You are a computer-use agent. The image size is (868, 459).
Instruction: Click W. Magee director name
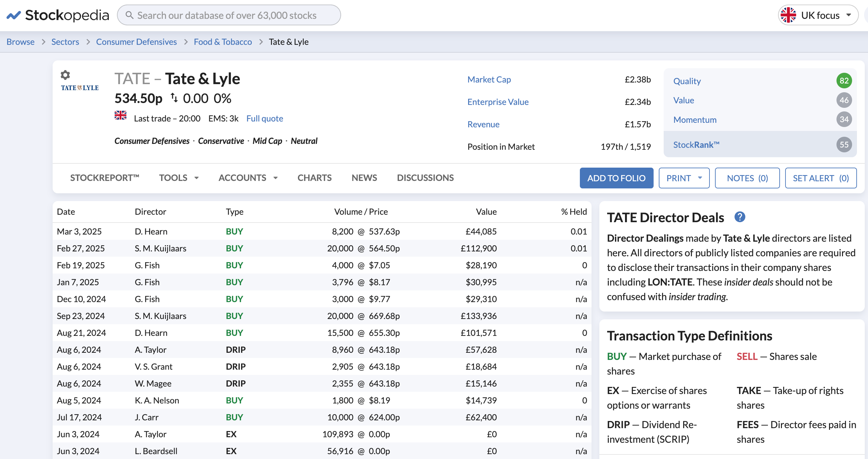click(x=153, y=384)
